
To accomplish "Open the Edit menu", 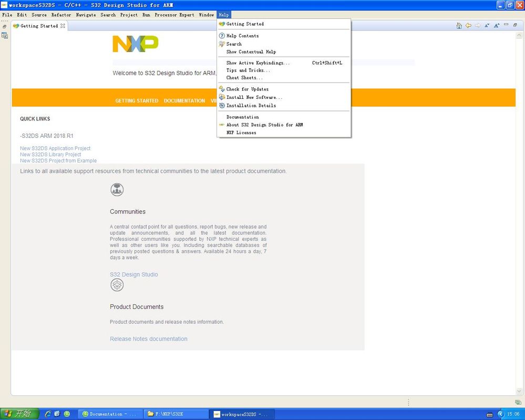I will pyautogui.click(x=22, y=15).
